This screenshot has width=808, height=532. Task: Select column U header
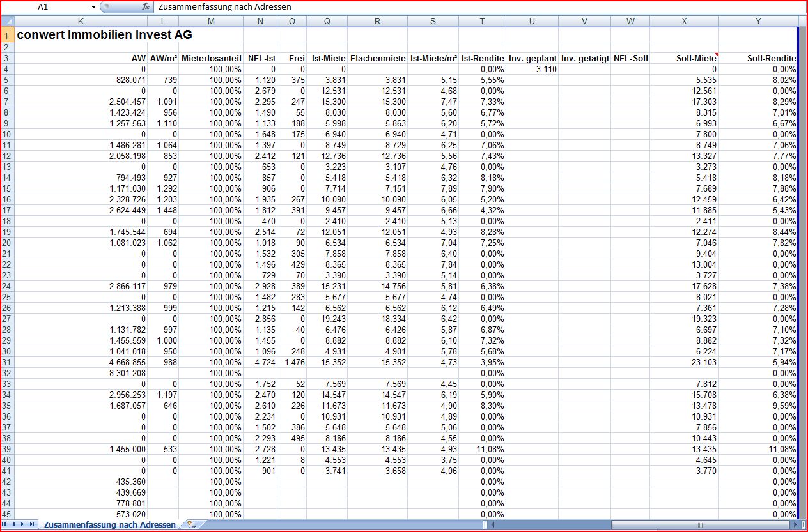click(532, 21)
